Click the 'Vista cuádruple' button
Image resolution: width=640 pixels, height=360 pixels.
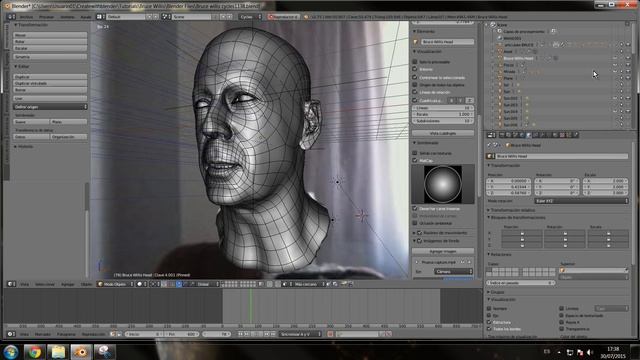[x=443, y=133]
